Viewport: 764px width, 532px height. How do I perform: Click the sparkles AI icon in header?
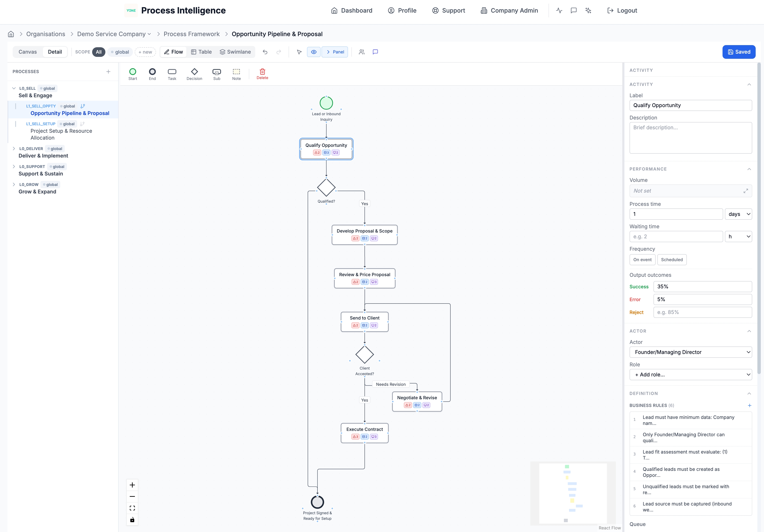(588, 10)
